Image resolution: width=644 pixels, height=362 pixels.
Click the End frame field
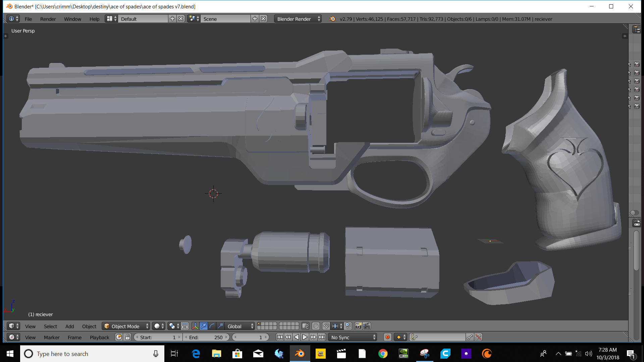tap(206, 337)
